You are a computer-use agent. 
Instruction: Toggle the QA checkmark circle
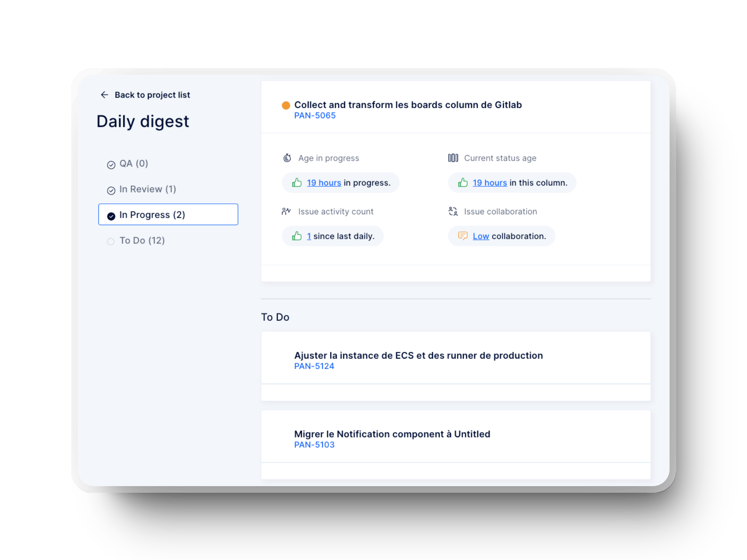110,164
